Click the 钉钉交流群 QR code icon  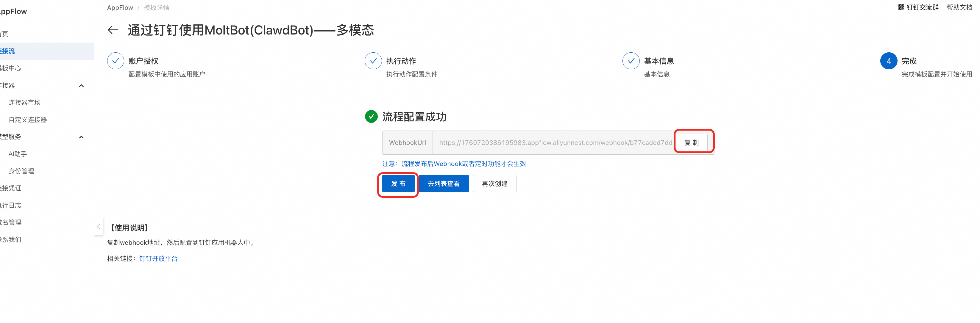click(x=901, y=7)
